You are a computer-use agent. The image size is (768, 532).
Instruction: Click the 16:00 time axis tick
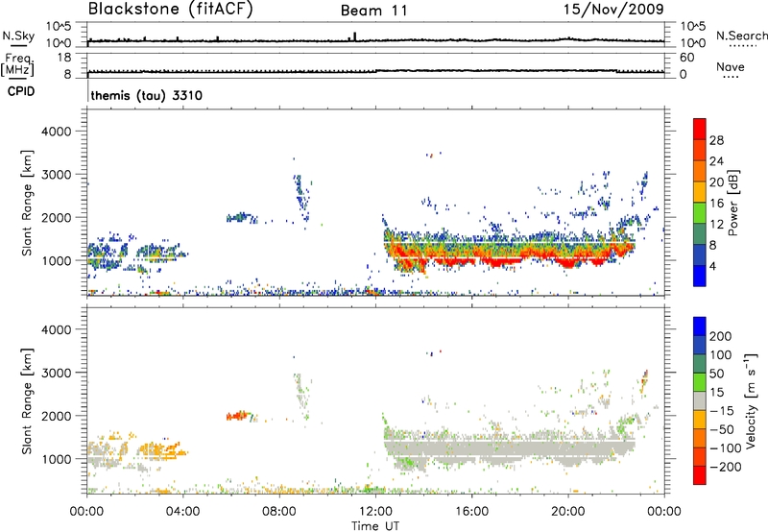pyautogui.click(x=471, y=512)
